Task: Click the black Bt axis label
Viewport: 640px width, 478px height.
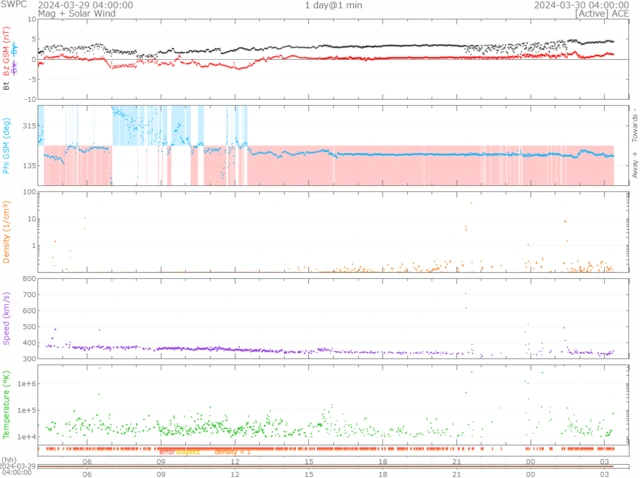Action: pos(7,87)
